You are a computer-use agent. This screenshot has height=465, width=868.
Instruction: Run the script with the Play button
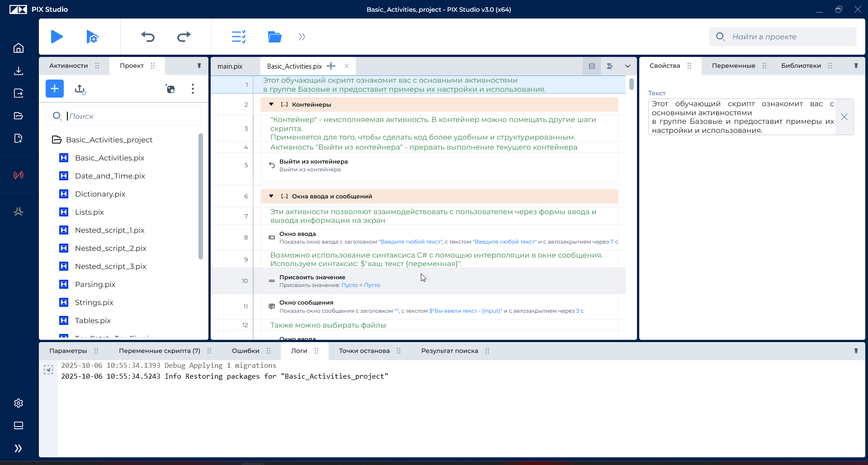tap(57, 37)
